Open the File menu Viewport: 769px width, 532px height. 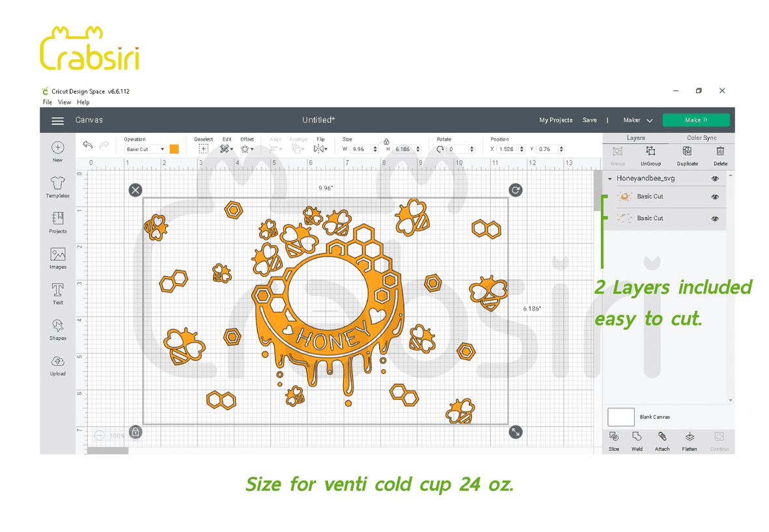tap(48, 102)
